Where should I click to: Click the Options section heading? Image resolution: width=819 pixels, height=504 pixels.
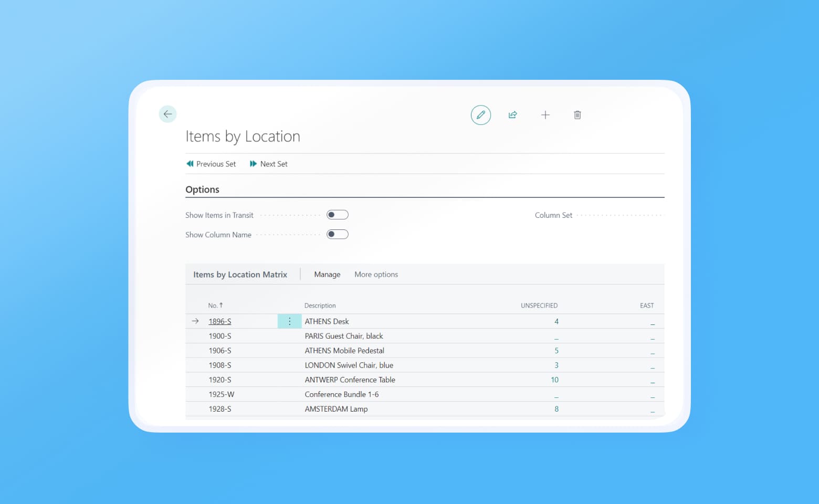(x=202, y=190)
